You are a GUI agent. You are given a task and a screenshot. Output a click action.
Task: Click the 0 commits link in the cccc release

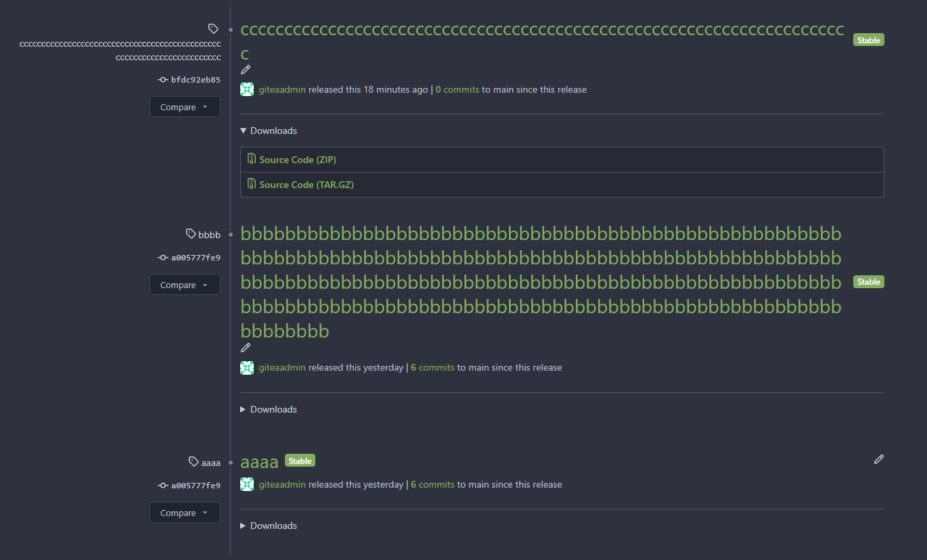click(457, 89)
